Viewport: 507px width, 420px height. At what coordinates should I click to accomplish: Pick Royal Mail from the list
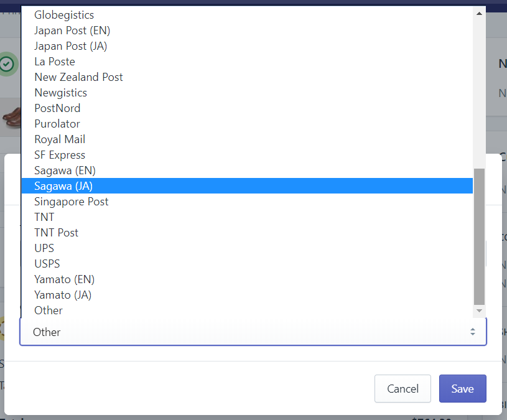247,139
